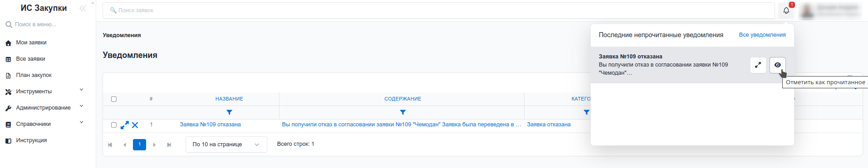Click the Справочники book icon

pos(8,125)
